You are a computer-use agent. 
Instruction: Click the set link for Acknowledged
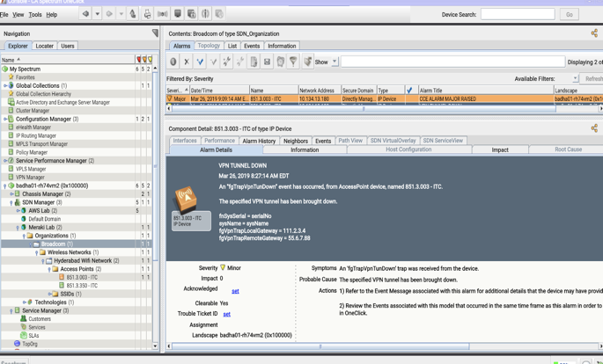(235, 291)
